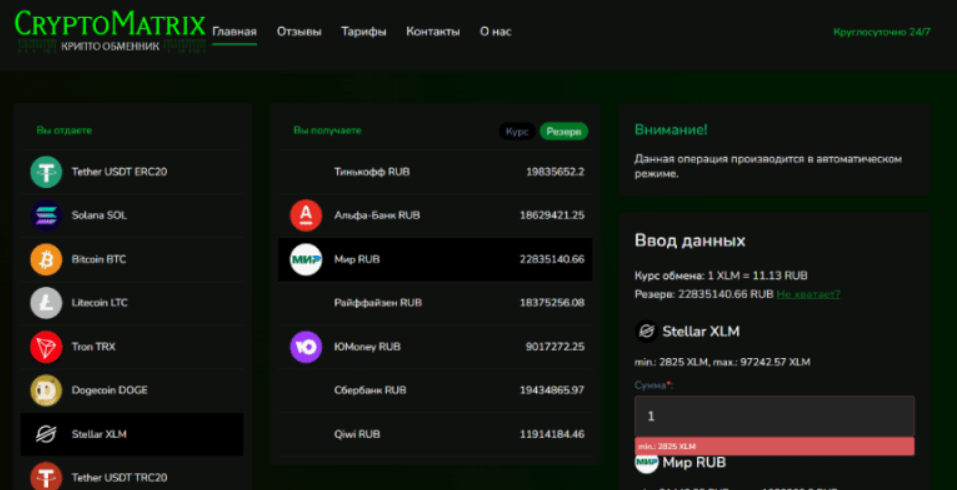
Task: Click the ЮMoney purple logo icon
Action: click(x=306, y=347)
